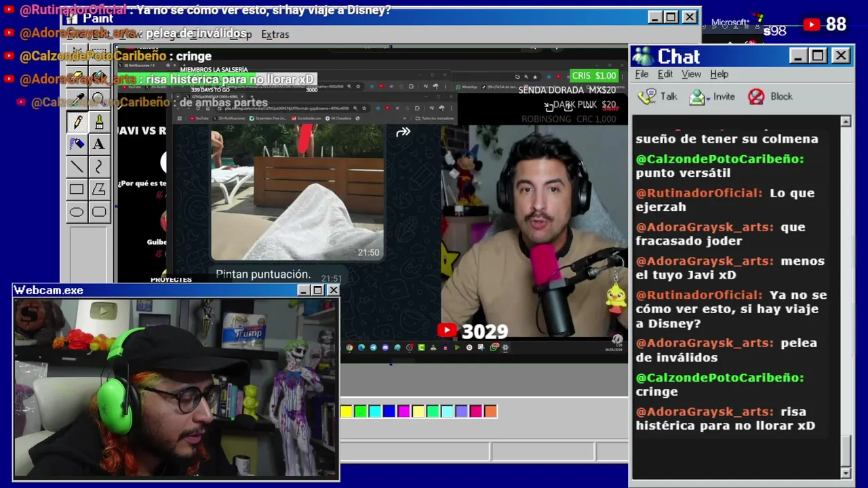Select the Magnifier zoom tool
Image resolution: width=868 pixels, height=488 pixels.
click(x=99, y=100)
